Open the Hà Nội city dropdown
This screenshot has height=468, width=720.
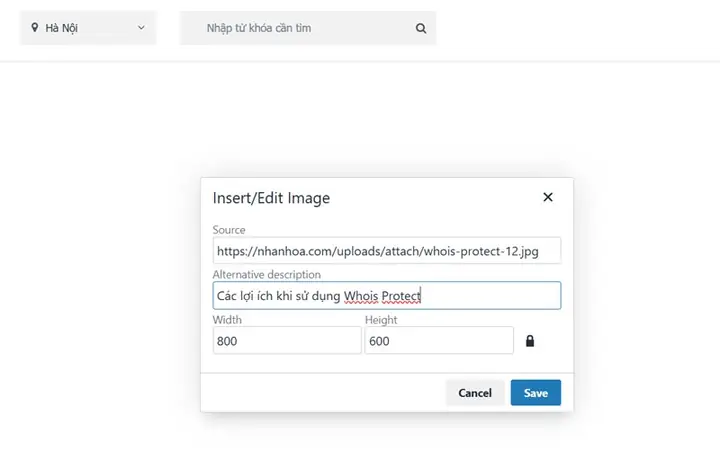[88, 28]
